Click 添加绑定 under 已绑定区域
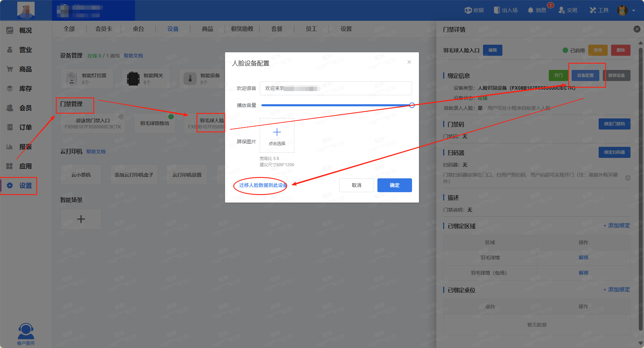This screenshot has height=348, width=644. pos(617,226)
